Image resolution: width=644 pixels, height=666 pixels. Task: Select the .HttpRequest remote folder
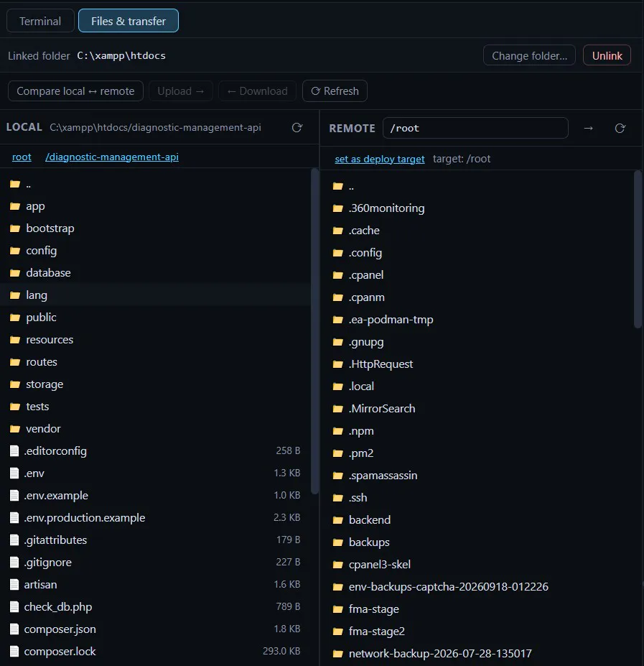(477, 364)
